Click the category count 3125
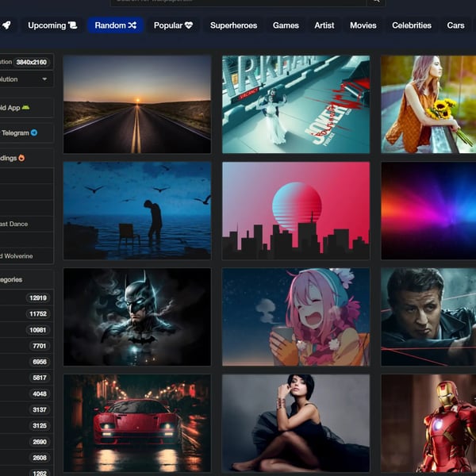Screen dimensions: 476x476 coord(39,425)
